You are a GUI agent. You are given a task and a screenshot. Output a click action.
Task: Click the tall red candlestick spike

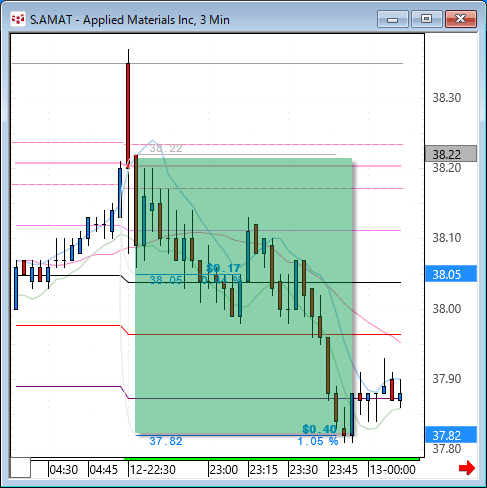pos(128,115)
